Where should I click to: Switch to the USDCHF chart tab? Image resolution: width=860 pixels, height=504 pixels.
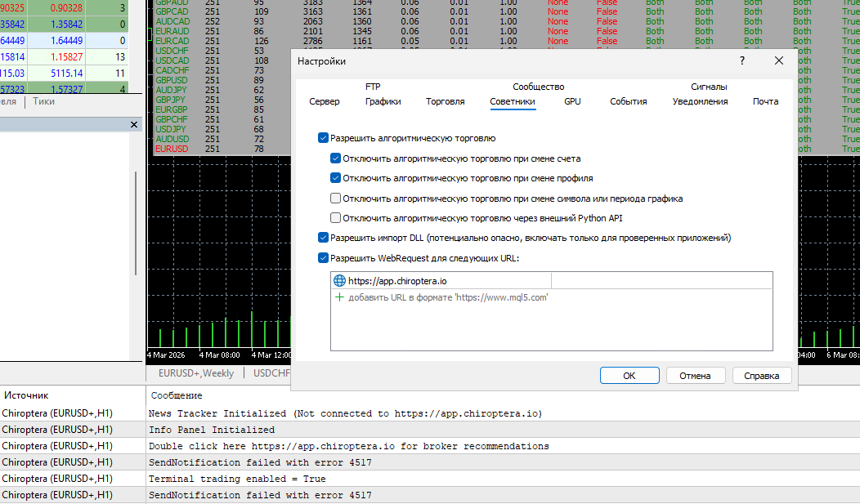[271, 373]
